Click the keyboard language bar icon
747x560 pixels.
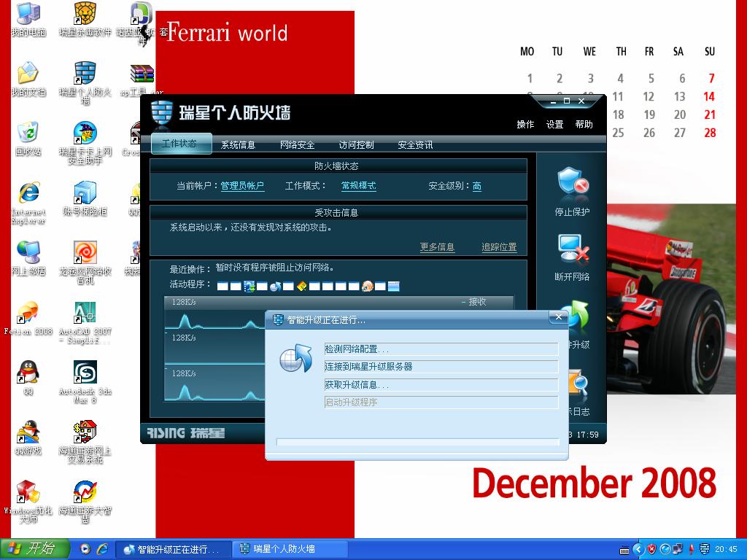click(624, 550)
